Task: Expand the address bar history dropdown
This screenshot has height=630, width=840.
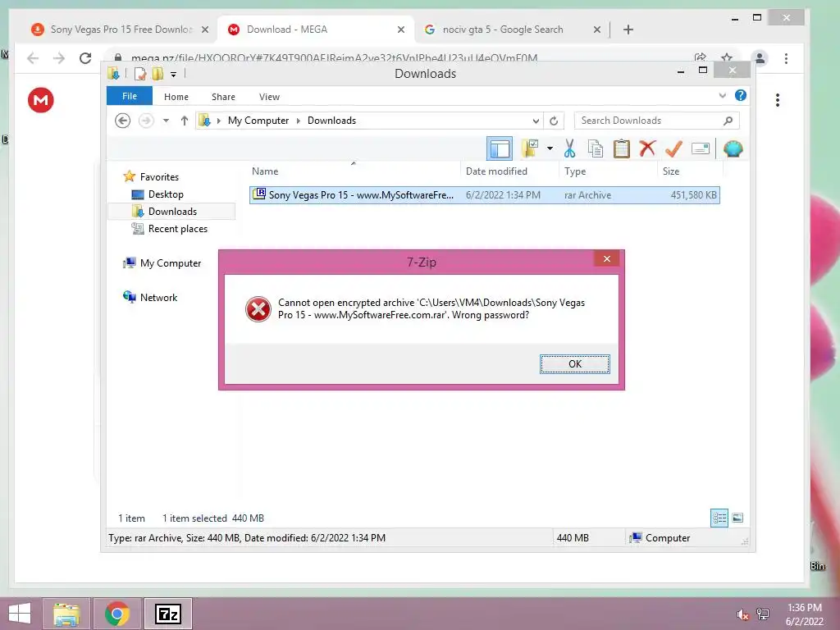Action: 535,121
